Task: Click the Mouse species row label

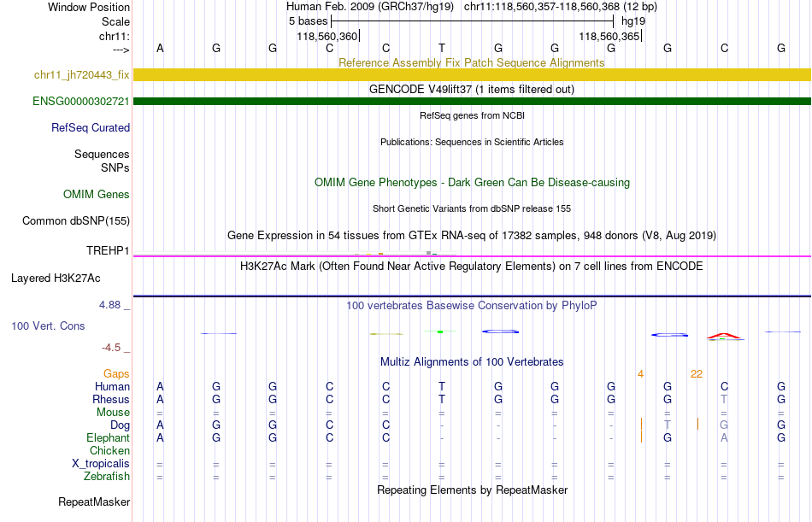Action: [113, 413]
